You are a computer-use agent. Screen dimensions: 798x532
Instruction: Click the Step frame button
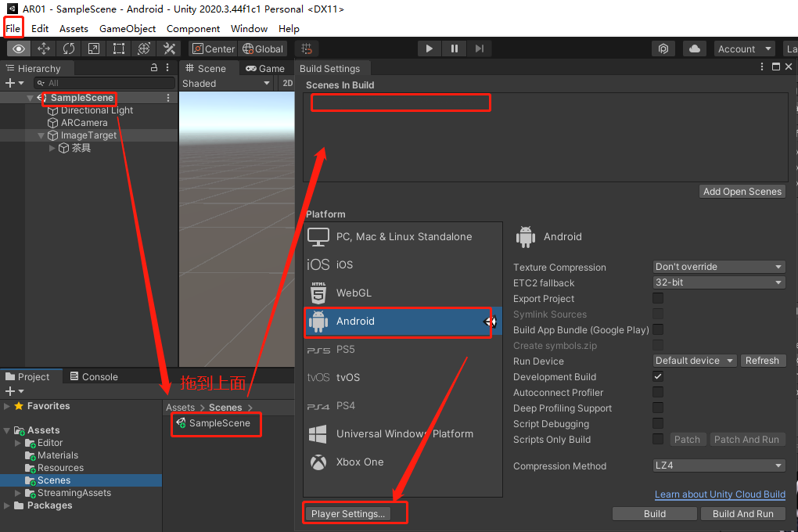coord(480,49)
